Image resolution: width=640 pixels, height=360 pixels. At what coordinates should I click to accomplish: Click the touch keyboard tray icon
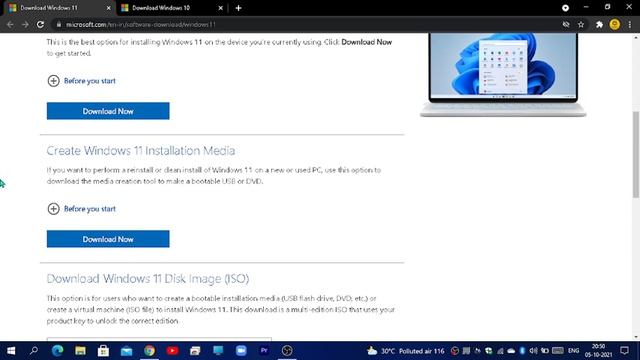pyautogui.click(x=558, y=351)
